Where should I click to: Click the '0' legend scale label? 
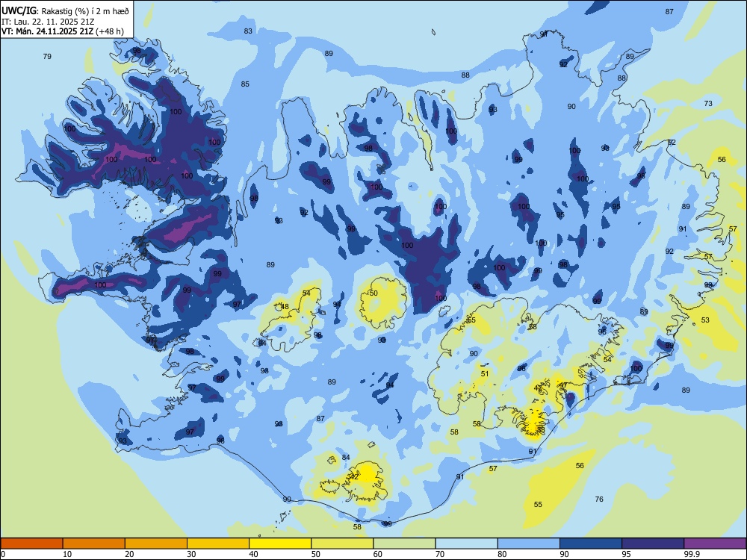click(3, 554)
